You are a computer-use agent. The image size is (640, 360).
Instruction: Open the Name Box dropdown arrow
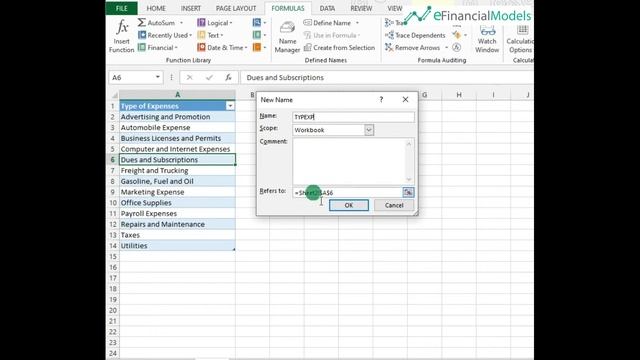[x=158, y=77]
